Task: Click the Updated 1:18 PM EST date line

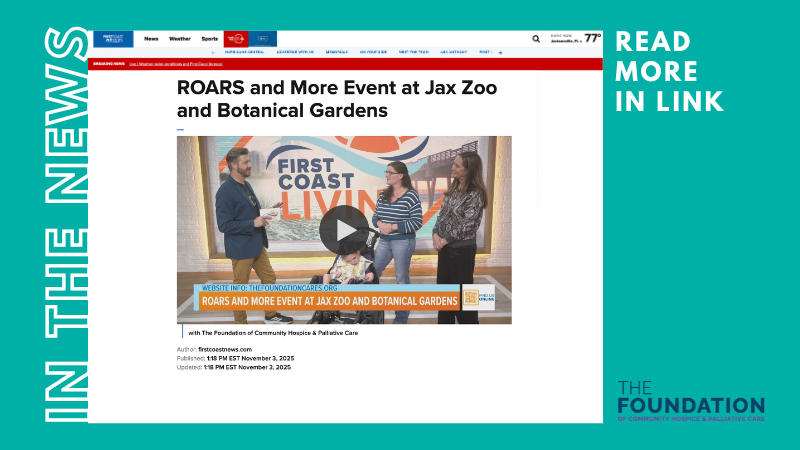Action: pyautogui.click(x=234, y=367)
